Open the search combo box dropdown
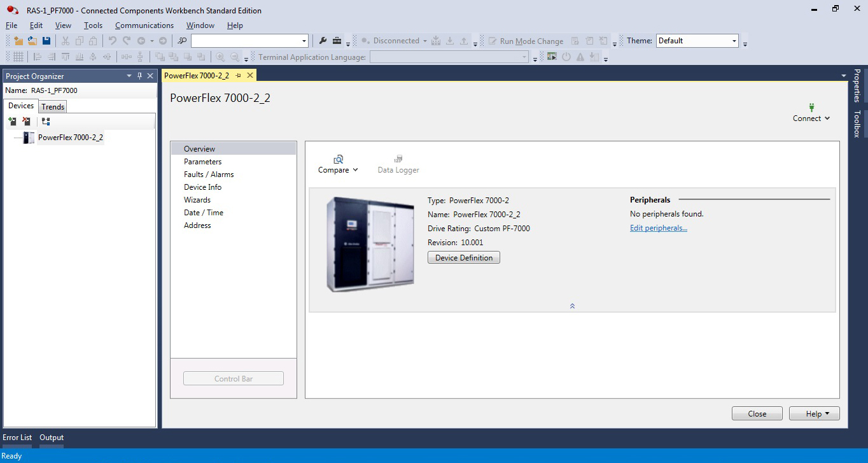 [304, 41]
